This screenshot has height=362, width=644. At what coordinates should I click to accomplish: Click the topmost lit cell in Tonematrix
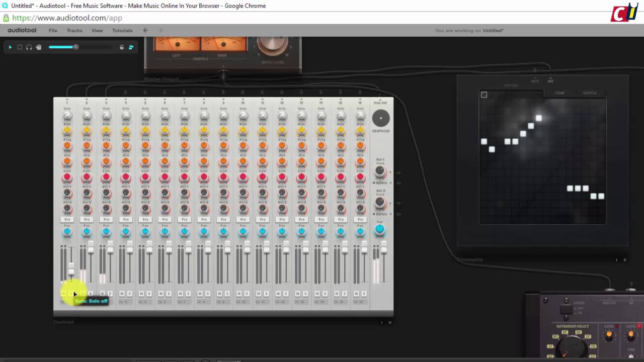pyautogui.click(x=538, y=118)
